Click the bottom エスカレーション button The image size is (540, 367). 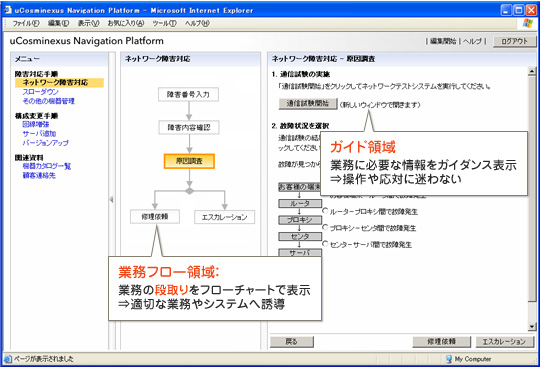point(504,342)
